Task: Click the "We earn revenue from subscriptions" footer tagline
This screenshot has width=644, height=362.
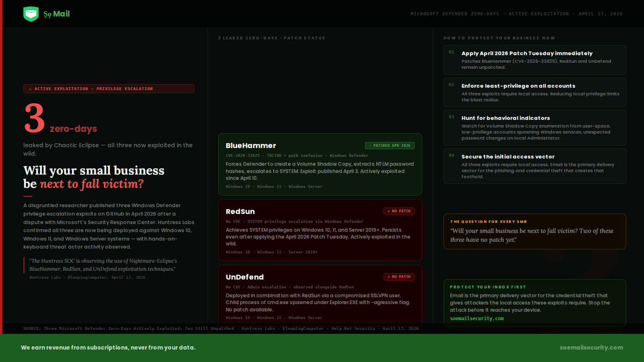Action: tap(108, 348)
